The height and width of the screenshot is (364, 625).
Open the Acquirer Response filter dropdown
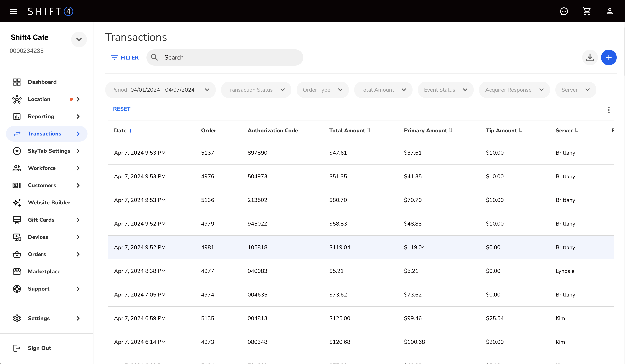click(x=514, y=90)
